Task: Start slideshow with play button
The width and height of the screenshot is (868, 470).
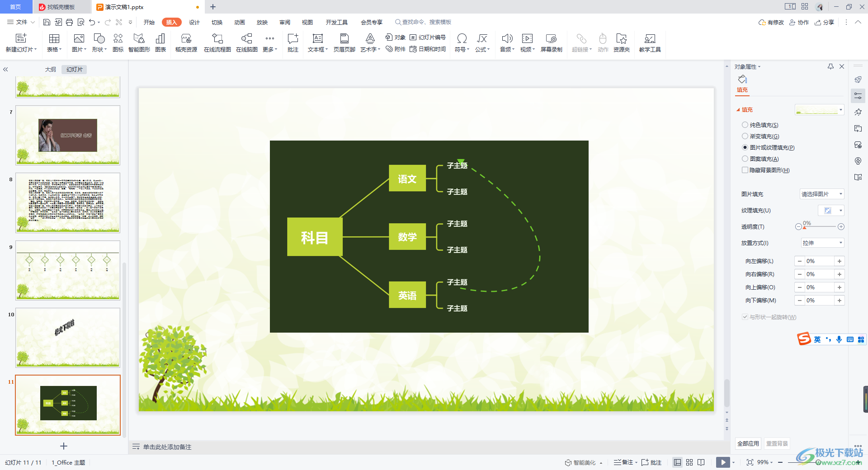Action: coord(723,462)
